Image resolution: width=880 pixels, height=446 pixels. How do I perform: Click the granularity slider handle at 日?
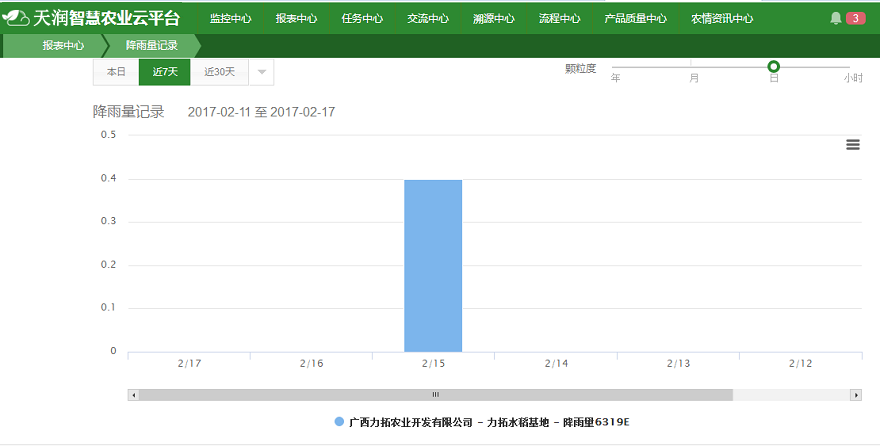pos(773,67)
